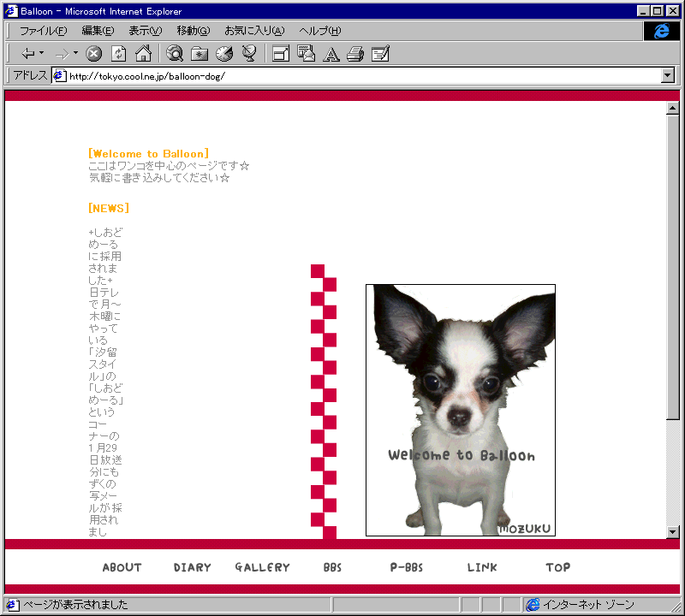Toggle the Fullscreen toolbar icon
Viewport: 685px width, 616px height.
[x=281, y=54]
